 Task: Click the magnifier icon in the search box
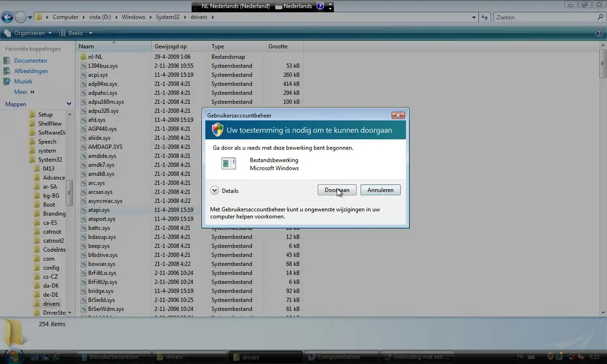pyautogui.click(x=601, y=17)
